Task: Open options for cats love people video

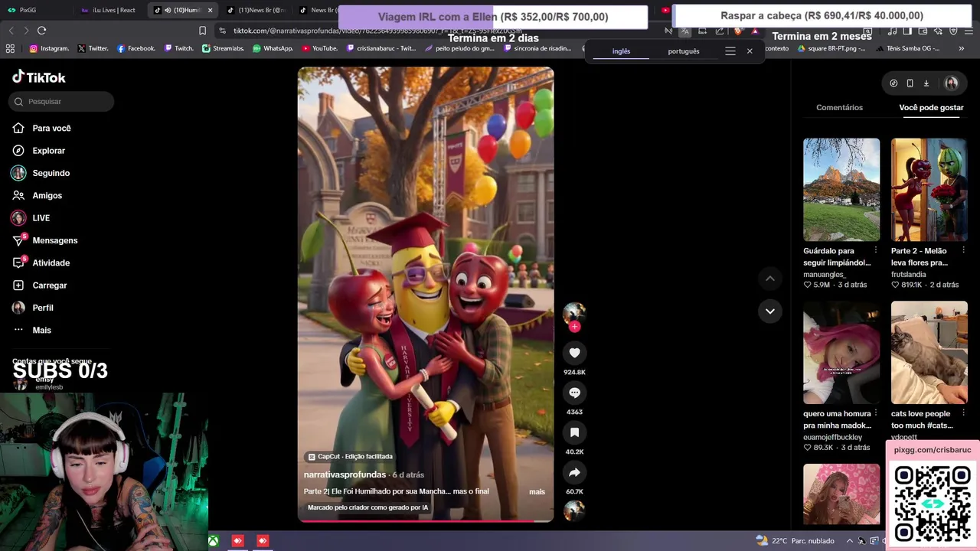Action: tap(963, 413)
